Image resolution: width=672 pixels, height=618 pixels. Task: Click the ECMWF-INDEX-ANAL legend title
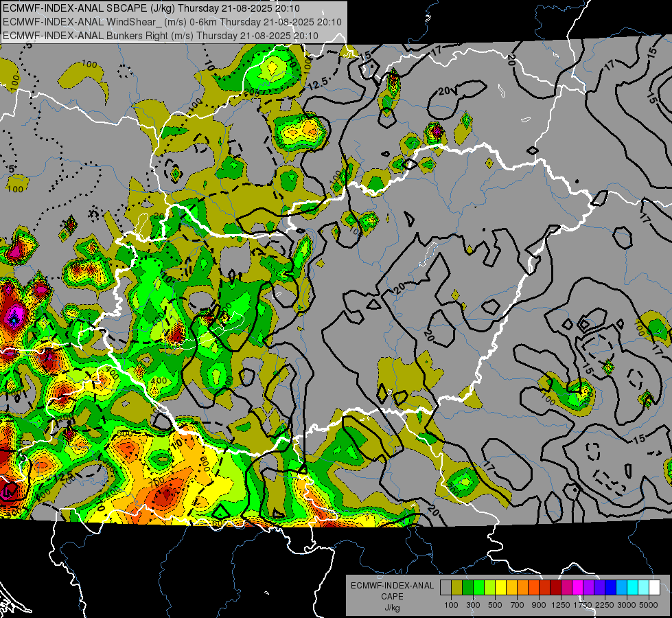click(392, 586)
